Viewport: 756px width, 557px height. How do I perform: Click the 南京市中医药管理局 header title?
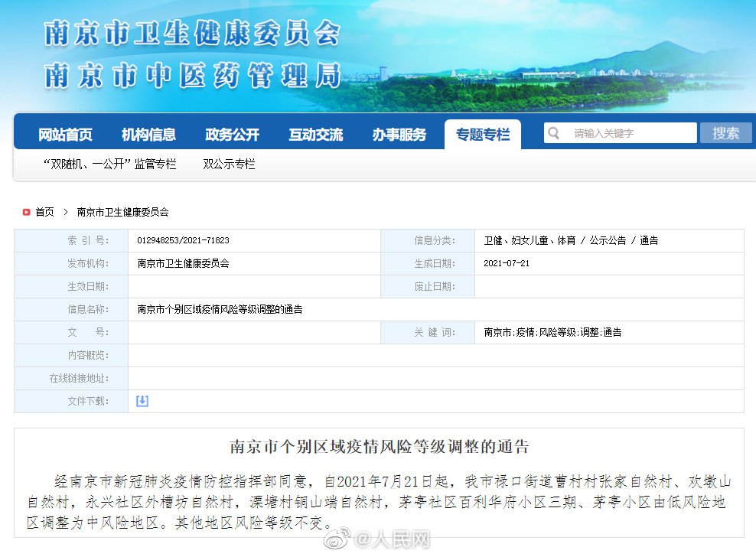click(191, 75)
